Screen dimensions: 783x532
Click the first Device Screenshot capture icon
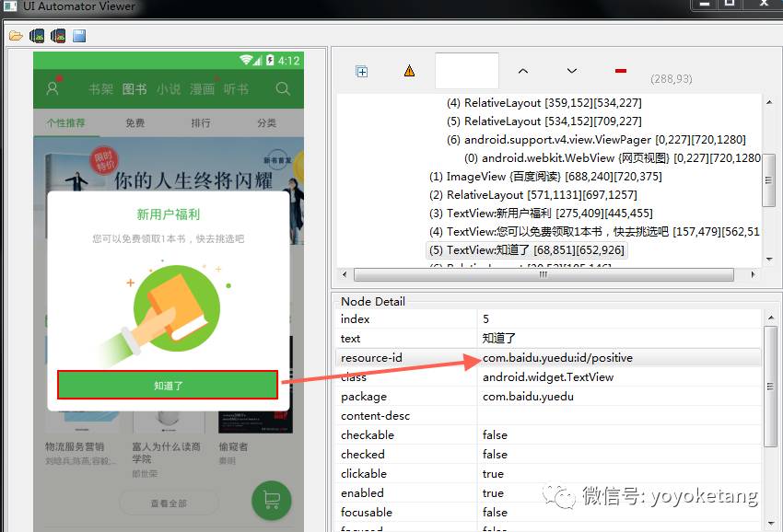[37, 36]
